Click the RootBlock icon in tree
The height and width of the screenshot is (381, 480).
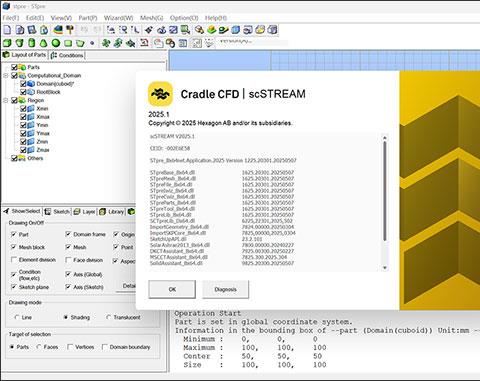[x=31, y=92]
